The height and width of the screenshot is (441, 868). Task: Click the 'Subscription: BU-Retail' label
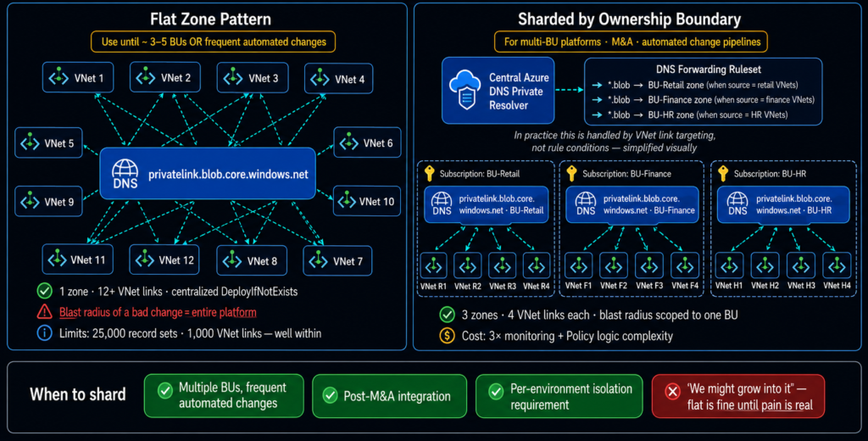coord(480,174)
